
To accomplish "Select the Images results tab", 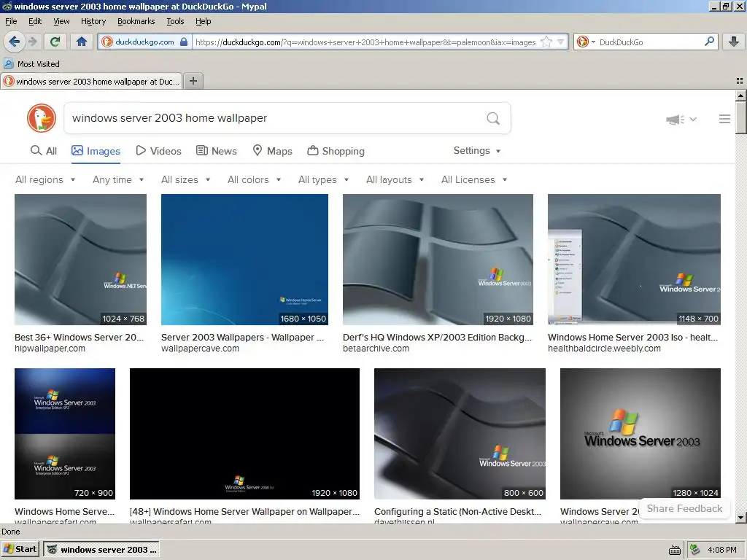I will [96, 151].
